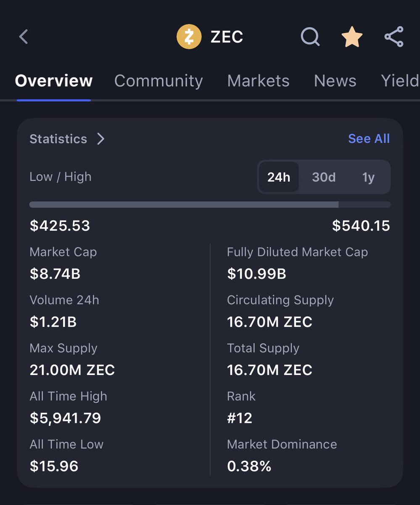Open search with magnifier icon
Viewport: 420px width, 505px height.
(x=311, y=37)
